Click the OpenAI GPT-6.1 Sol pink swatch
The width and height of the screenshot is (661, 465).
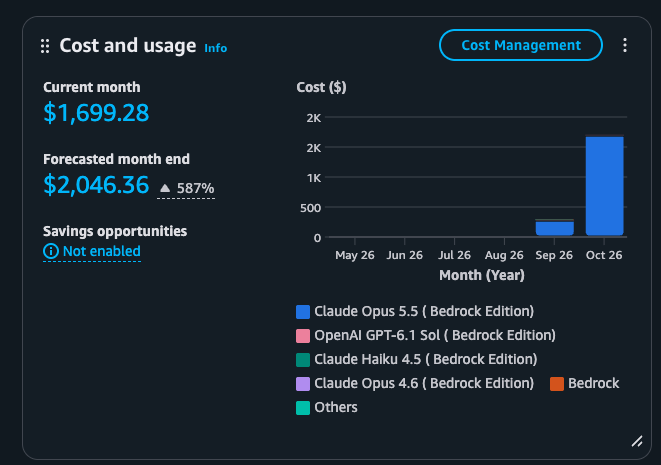303,336
